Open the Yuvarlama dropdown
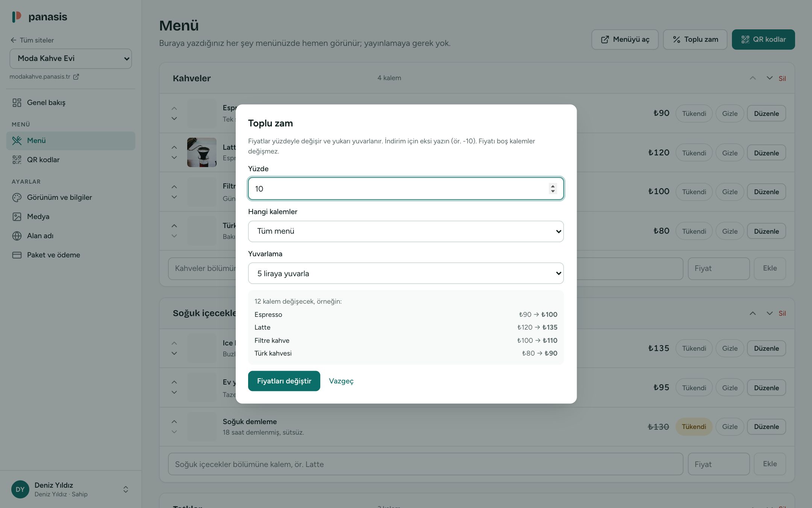 (x=406, y=273)
